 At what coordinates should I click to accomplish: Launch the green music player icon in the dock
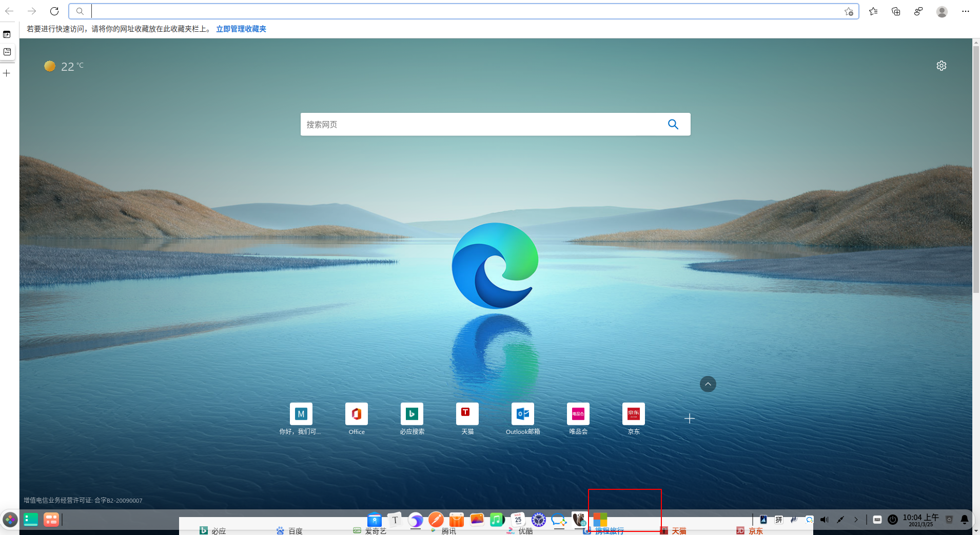click(497, 520)
